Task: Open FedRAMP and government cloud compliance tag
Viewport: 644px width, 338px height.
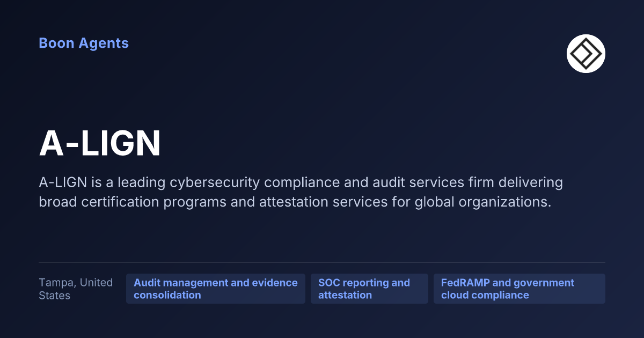Action: 519,289
